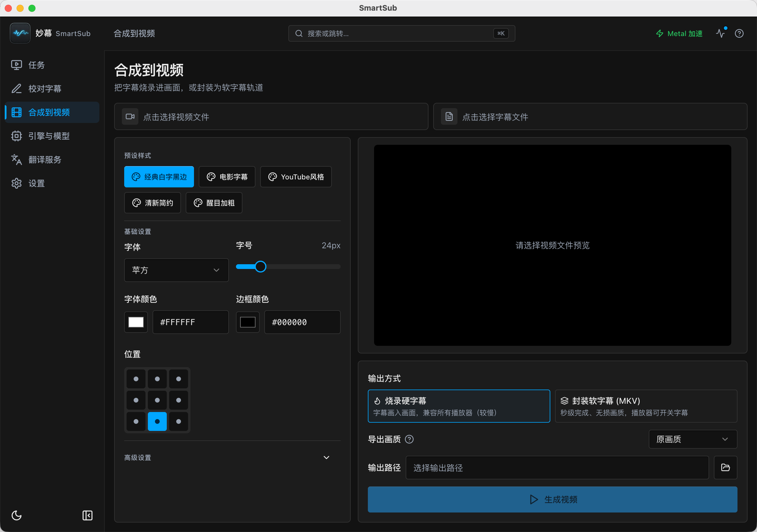Click the 任务 monitor icon in sidebar
The width and height of the screenshot is (757, 532).
click(17, 65)
